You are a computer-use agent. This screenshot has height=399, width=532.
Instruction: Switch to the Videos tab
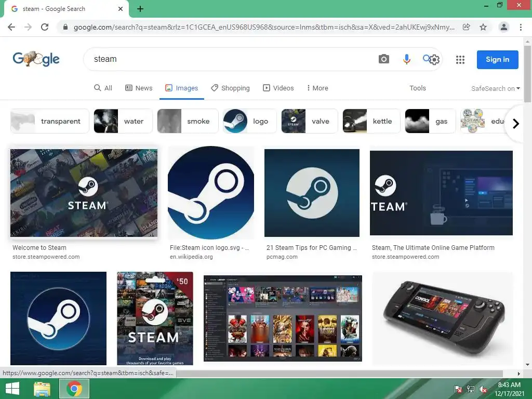278,88
